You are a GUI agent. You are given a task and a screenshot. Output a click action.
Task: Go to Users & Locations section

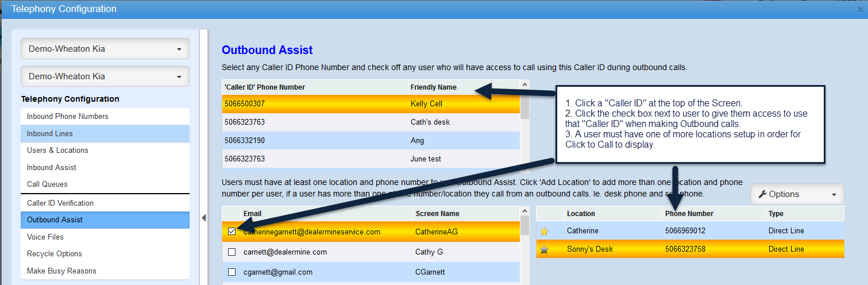pos(57,151)
